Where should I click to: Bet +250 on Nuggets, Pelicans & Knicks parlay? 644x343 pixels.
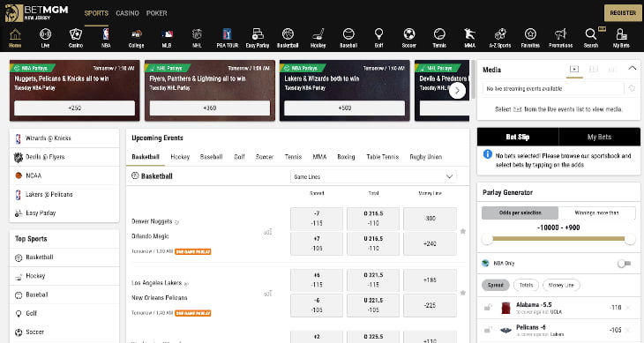74,108
